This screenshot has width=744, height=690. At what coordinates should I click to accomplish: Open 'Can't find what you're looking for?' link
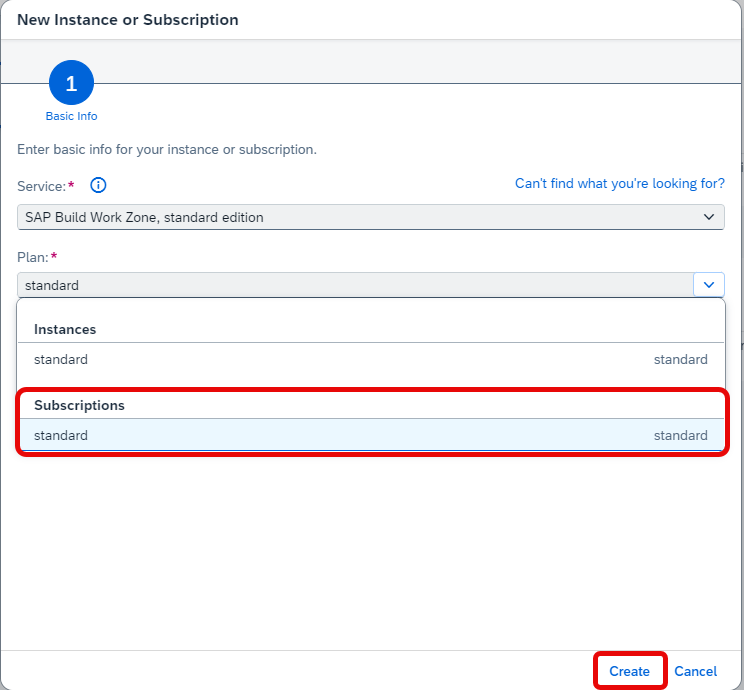(x=620, y=183)
